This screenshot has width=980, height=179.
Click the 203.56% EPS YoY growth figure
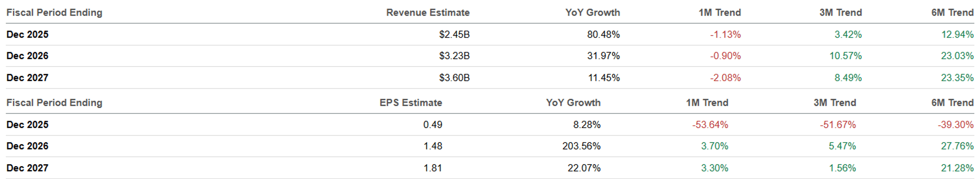pos(581,146)
